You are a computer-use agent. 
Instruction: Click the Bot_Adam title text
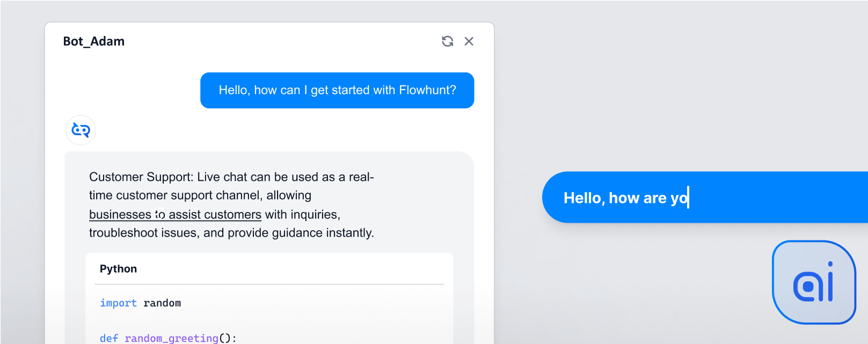pyautogui.click(x=94, y=41)
